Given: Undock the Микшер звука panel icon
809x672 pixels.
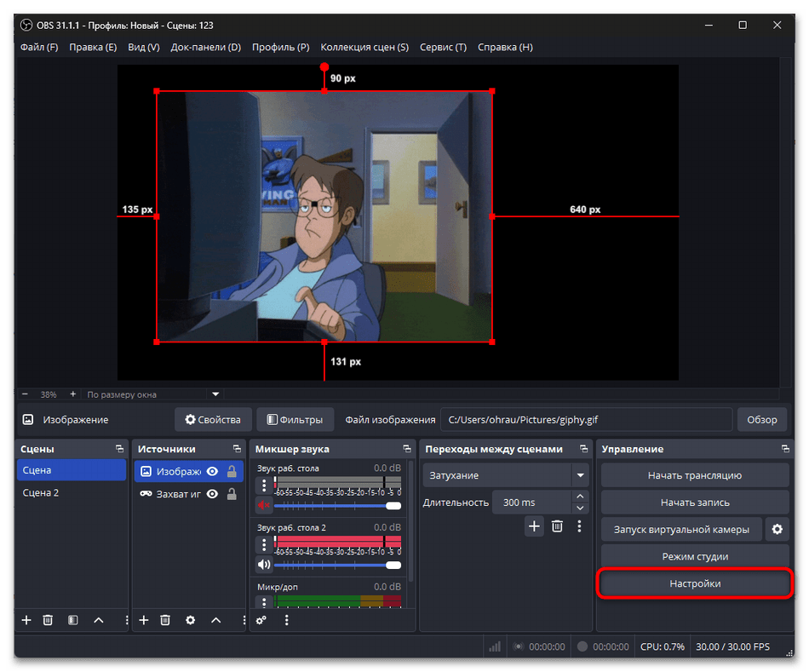Looking at the screenshot, I should tap(407, 449).
